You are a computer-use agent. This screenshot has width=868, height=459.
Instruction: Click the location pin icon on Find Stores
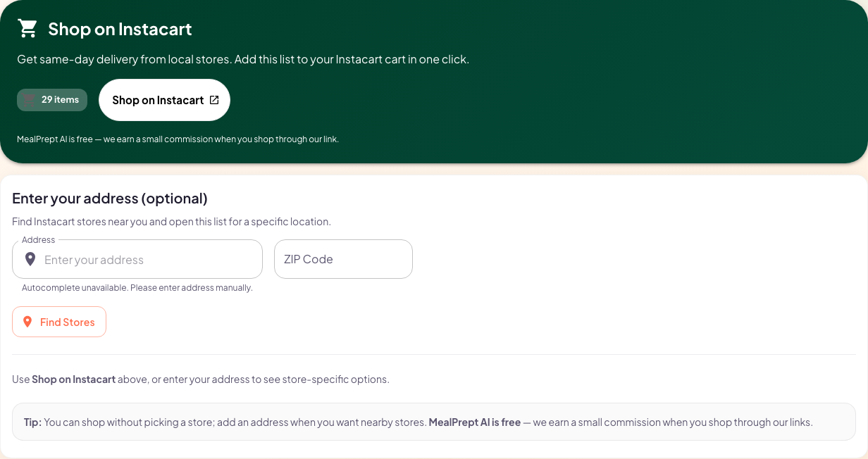27,322
